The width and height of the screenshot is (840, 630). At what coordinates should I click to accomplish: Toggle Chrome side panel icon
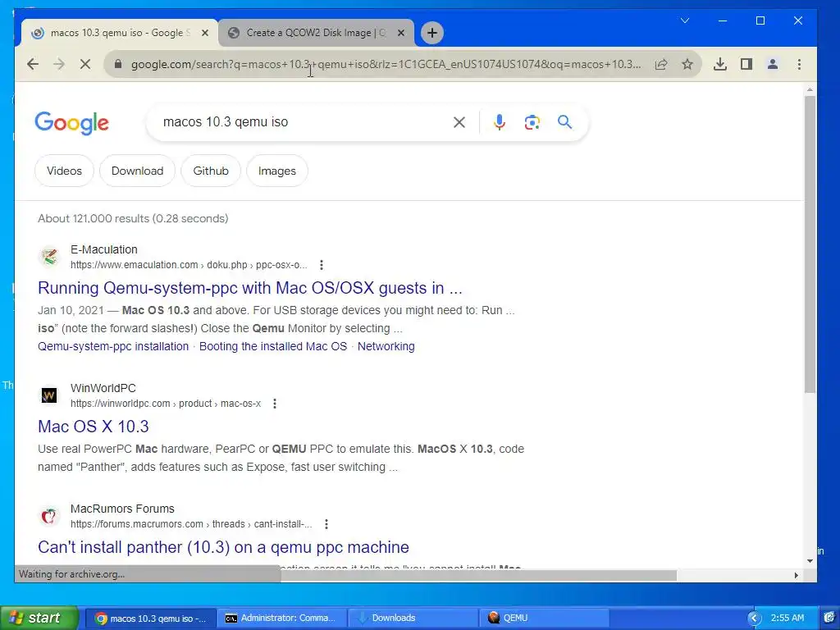746,64
